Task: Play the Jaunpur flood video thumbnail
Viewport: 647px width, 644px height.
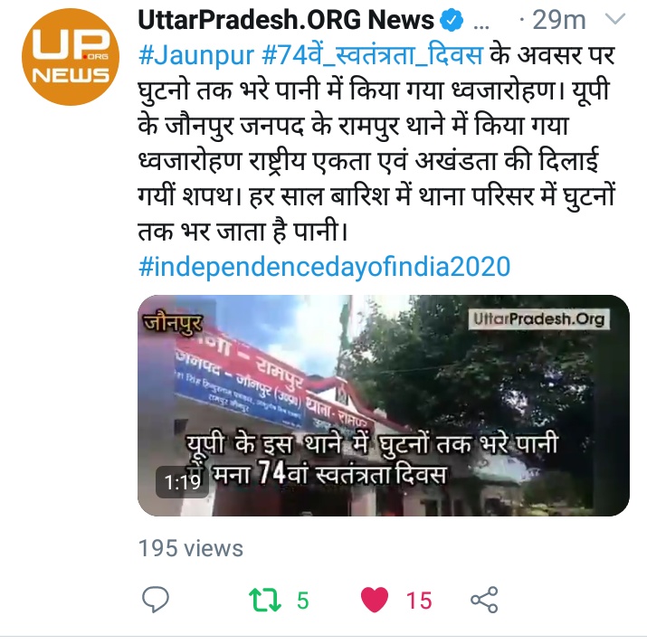Action: [384, 405]
